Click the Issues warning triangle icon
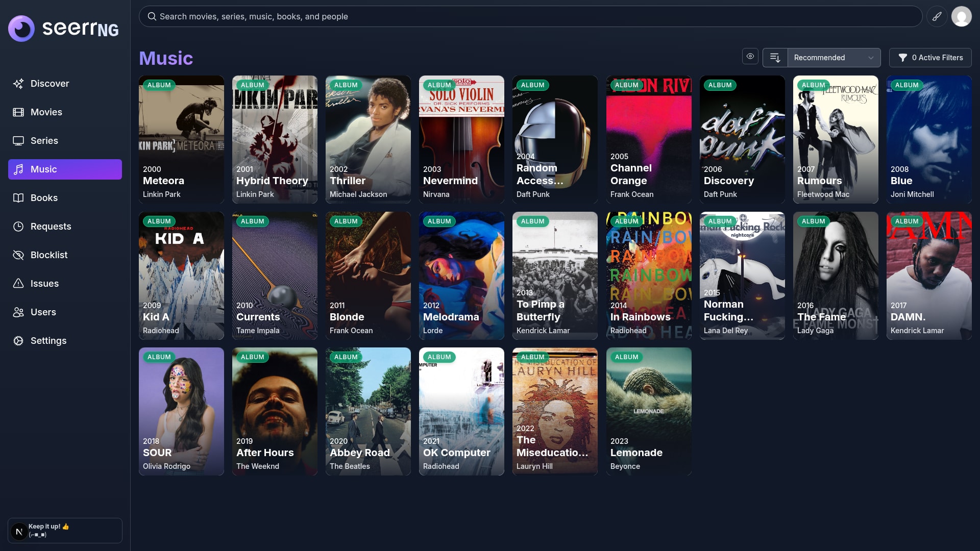980x551 pixels. 18,284
